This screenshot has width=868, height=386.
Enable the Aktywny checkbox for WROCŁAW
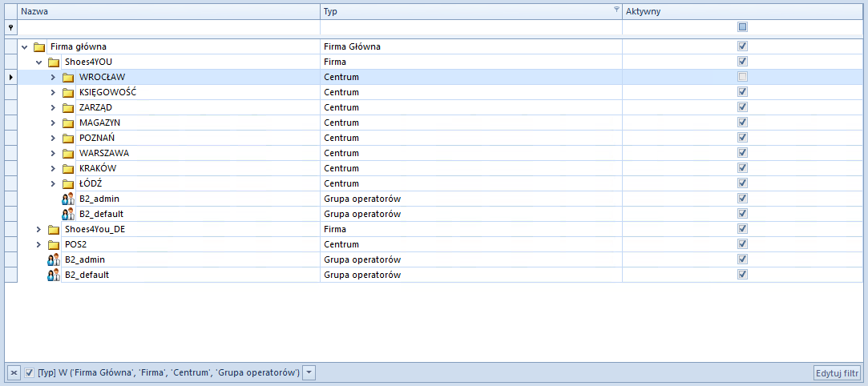coord(742,77)
